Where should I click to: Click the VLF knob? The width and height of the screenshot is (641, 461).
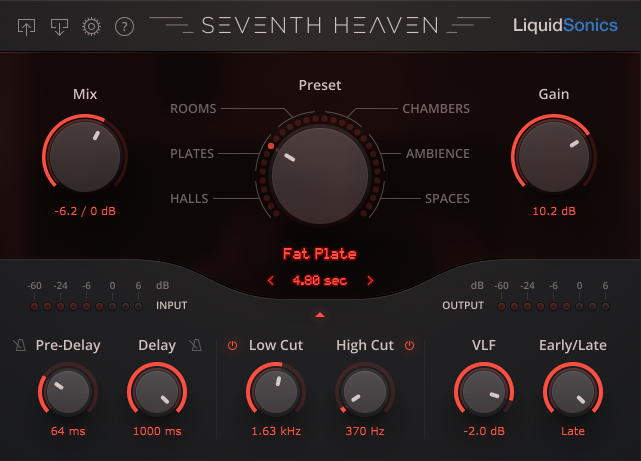[484, 392]
